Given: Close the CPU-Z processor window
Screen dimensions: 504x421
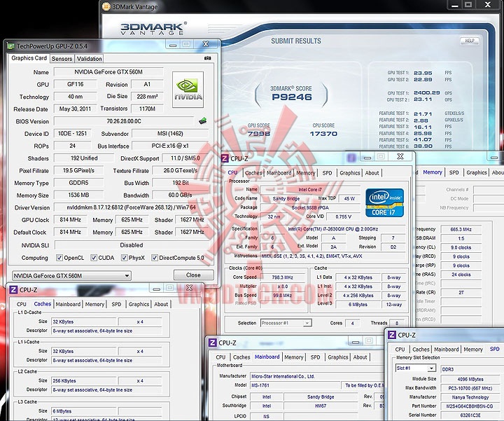Looking at the screenshot, I should (x=400, y=157).
